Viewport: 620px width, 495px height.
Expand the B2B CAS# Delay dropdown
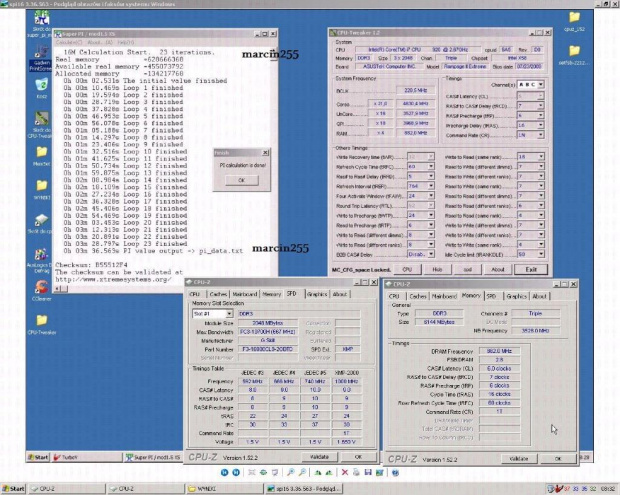click(x=431, y=254)
